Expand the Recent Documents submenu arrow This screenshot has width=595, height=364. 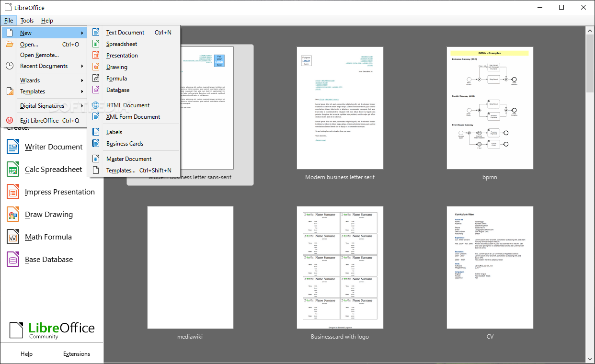point(82,66)
